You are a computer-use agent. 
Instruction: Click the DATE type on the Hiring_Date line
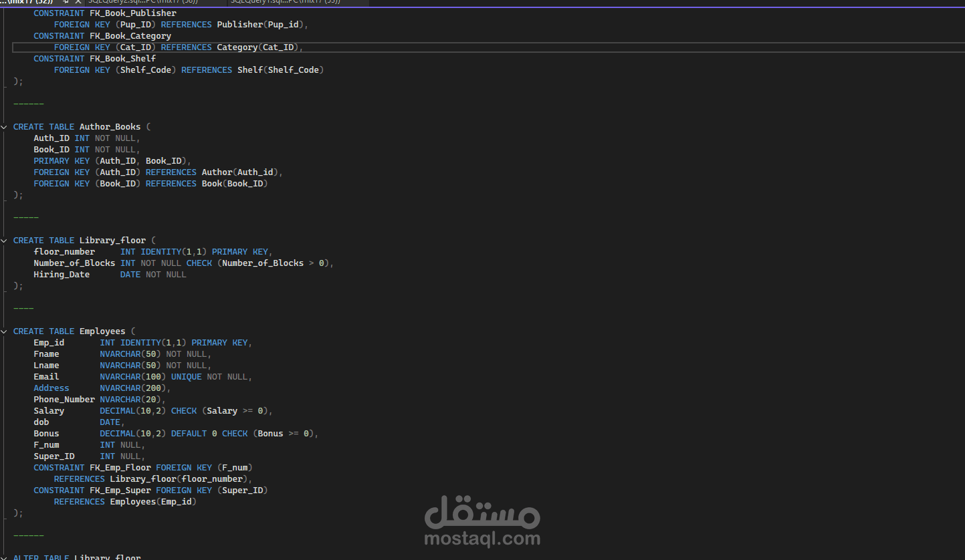[130, 275]
